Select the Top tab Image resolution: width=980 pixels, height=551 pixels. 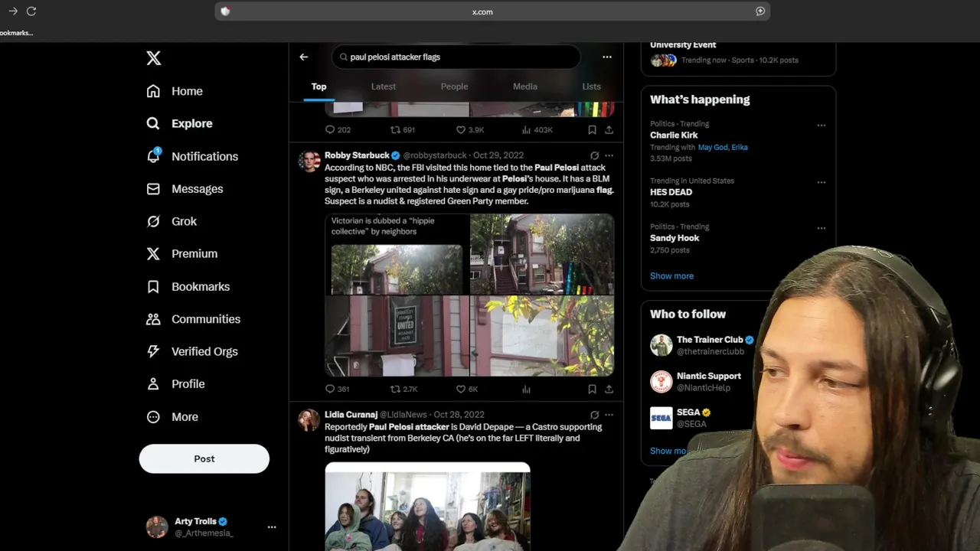pyautogui.click(x=318, y=86)
